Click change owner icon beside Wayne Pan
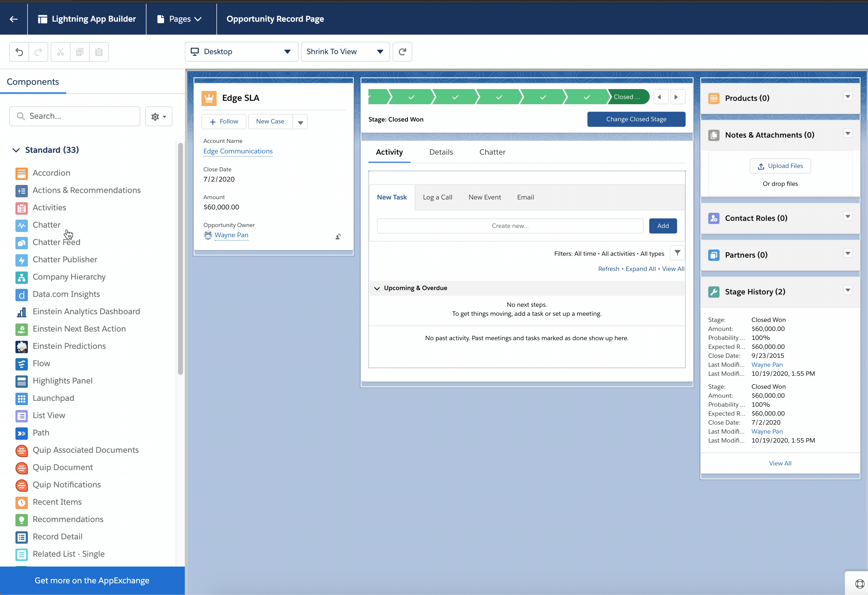The height and width of the screenshot is (595, 868). pos(338,237)
